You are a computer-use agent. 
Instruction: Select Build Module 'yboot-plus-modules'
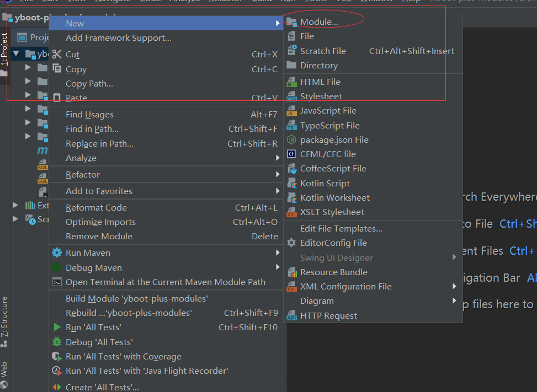167,299
